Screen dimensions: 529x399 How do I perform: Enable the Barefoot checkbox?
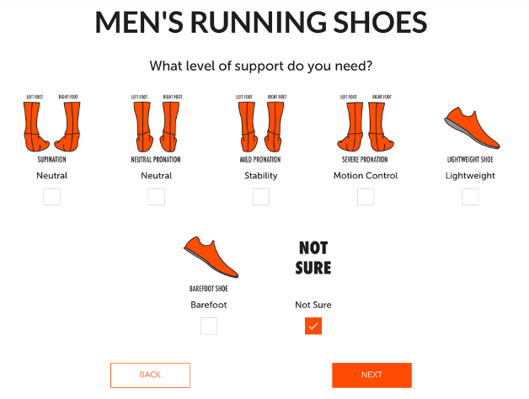click(208, 326)
